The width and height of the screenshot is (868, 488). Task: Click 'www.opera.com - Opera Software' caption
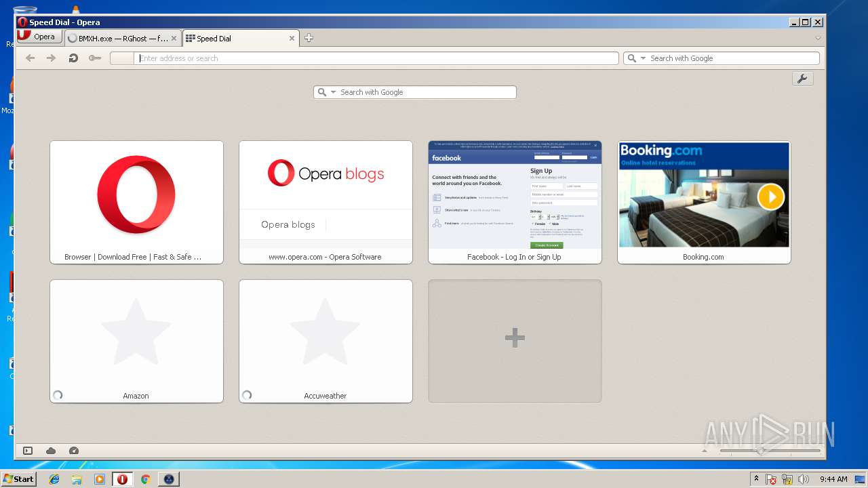[x=325, y=257]
